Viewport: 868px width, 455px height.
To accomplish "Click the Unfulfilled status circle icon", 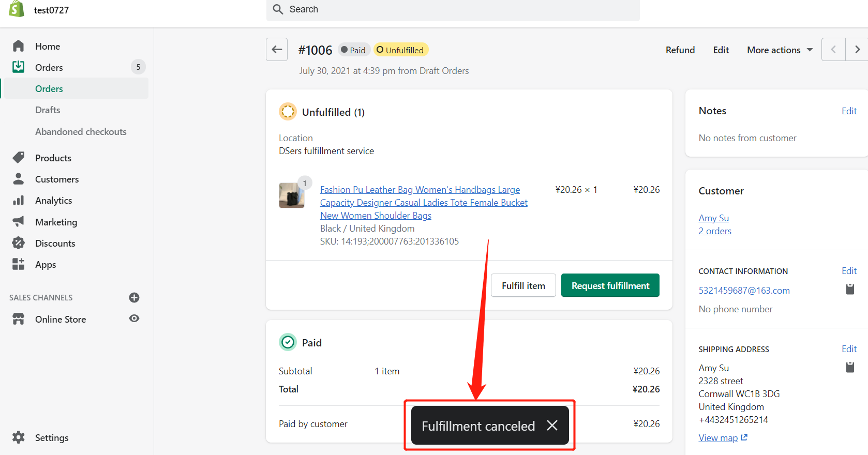I will (x=288, y=112).
